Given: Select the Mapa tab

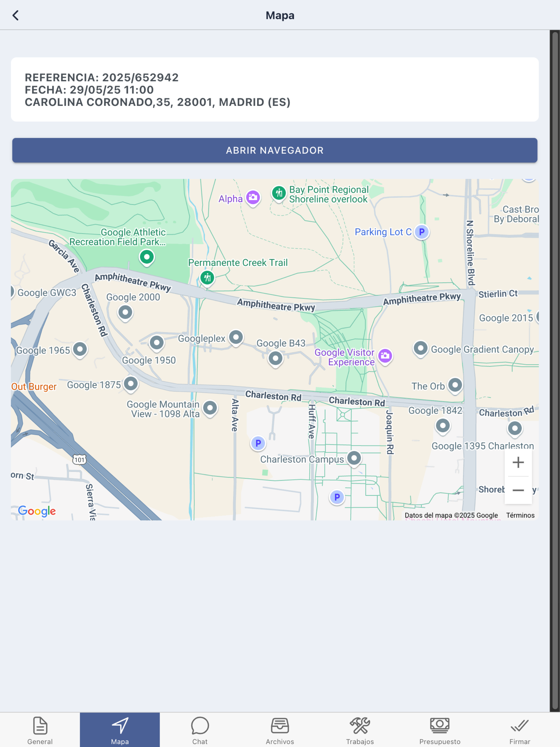Looking at the screenshot, I should click(x=120, y=730).
